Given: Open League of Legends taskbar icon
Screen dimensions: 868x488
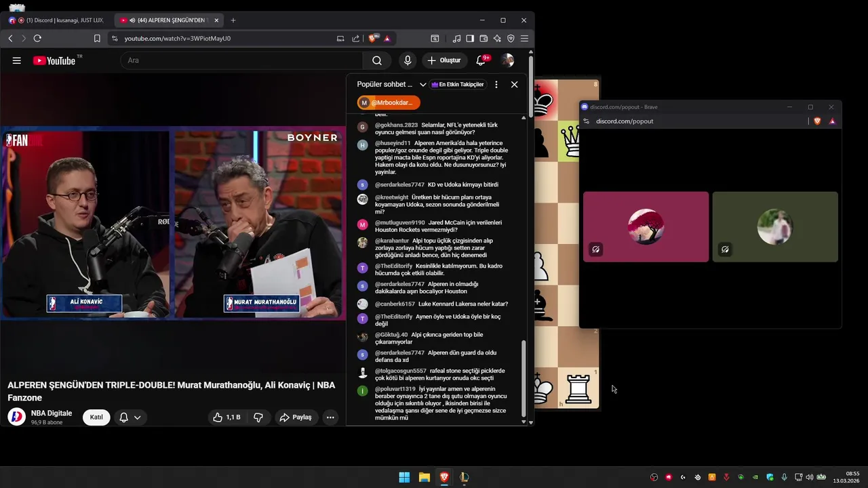Looking at the screenshot, I should pyautogui.click(x=464, y=477).
